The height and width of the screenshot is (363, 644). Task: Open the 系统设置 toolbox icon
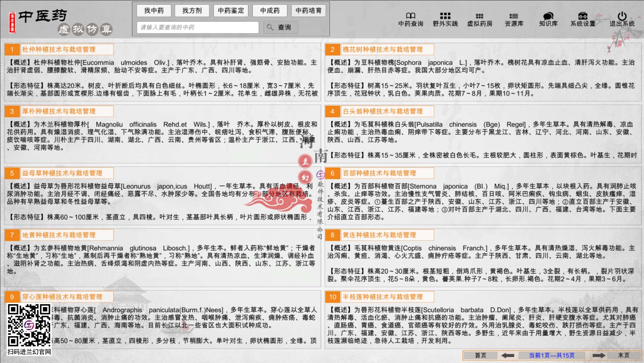click(582, 16)
